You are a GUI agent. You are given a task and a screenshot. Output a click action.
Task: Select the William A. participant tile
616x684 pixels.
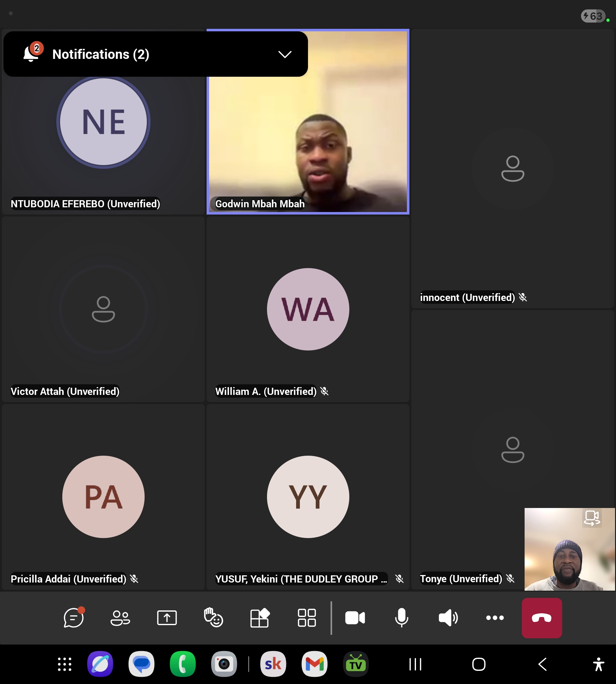[x=308, y=309]
